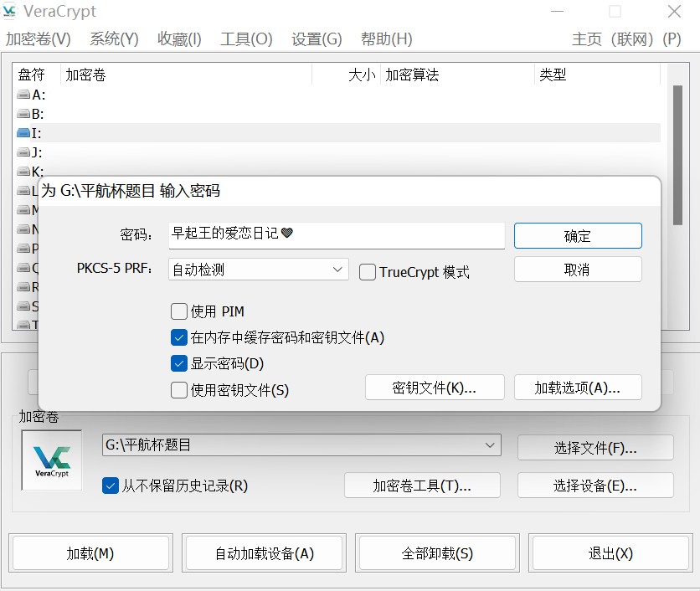Open the 工具(O) menu
The image size is (700, 591).
click(x=246, y=39)
